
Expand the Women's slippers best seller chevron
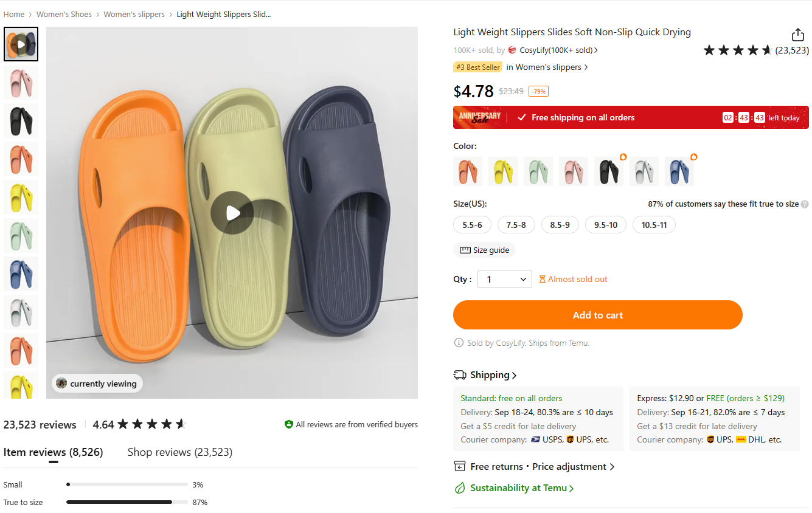586,67
